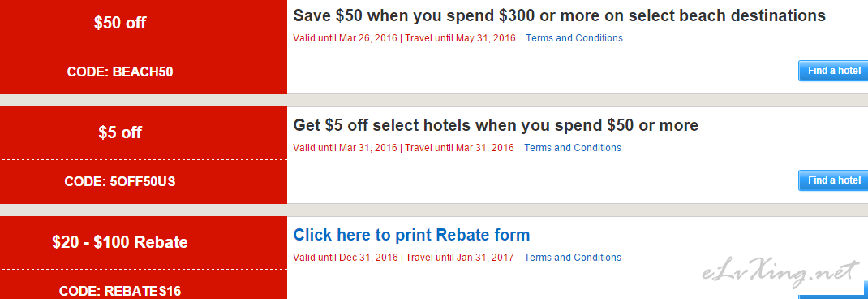Image resolution: width=868 pixels, height=299 pixels.
Task: Click Find a hotel for BEACH50 offer
Action: (833, 71)
